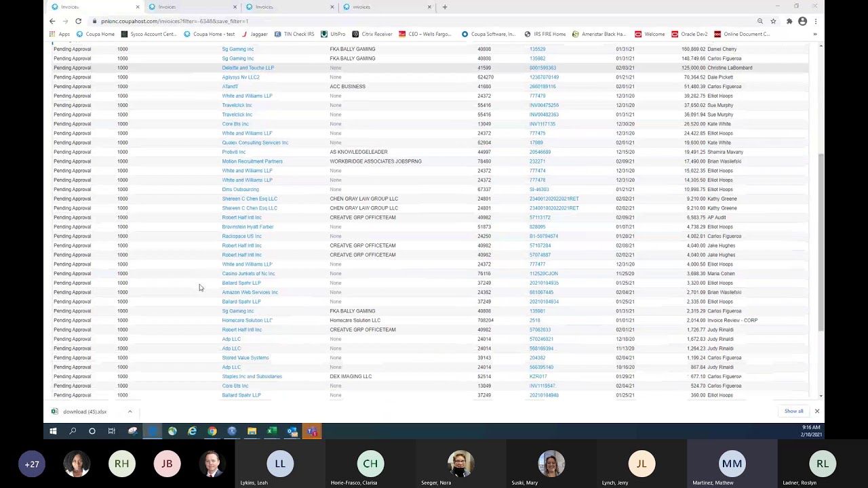
Task: Bookmark this page with the star icon
Action: click(x=773, y=21)
